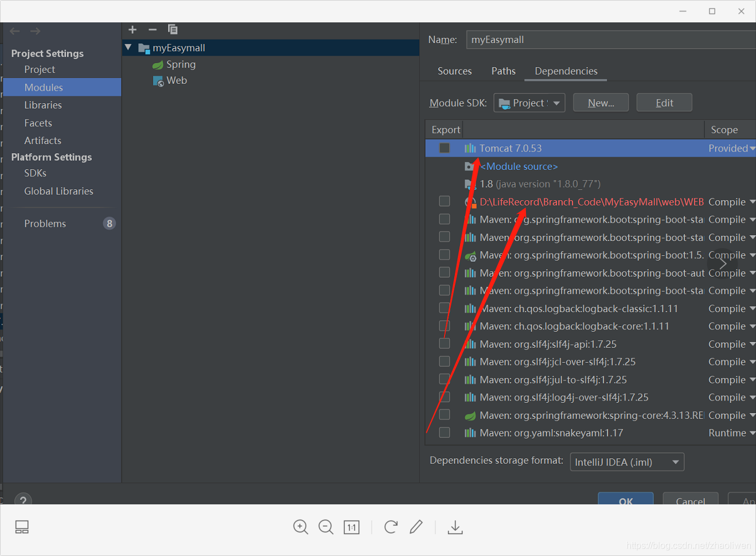Click the help question mark icon
The width and height of the screenshot is (756, 556).
[23, 500]
